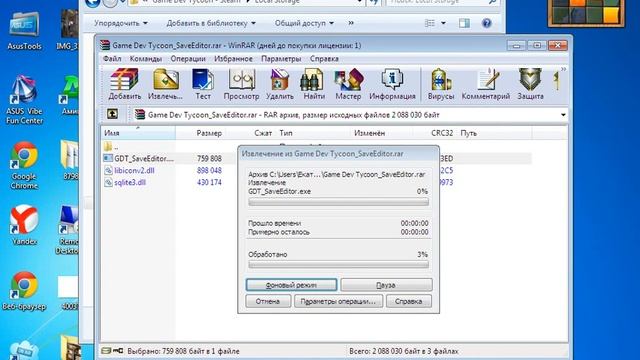Launch the Мастер (Wizard) tool

coord(348,84)
